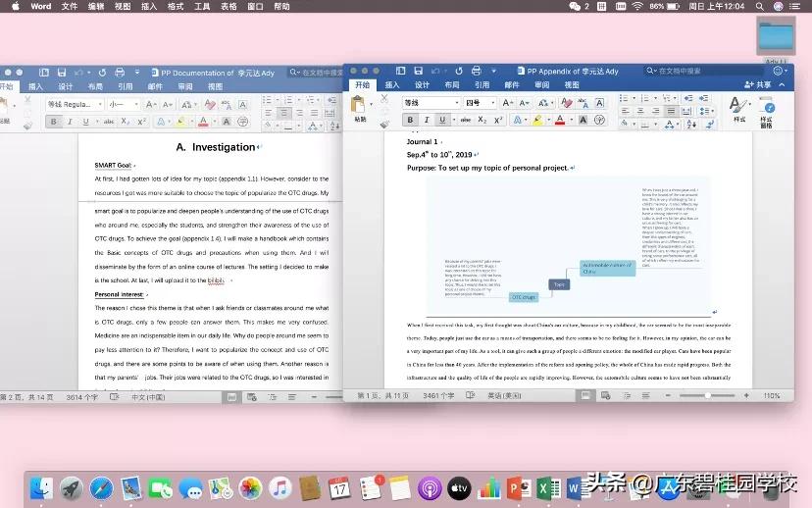Click zoom in plus in Appendix status bar

click(746, 395)
